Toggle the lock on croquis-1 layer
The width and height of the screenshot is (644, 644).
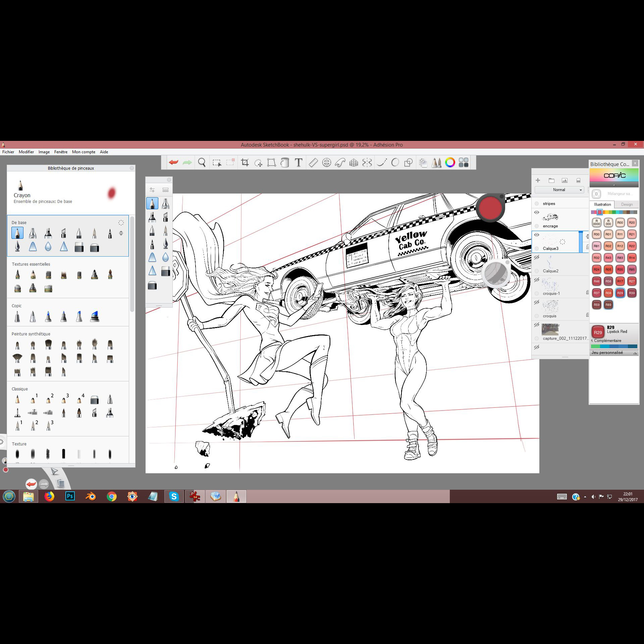[587, 292]
